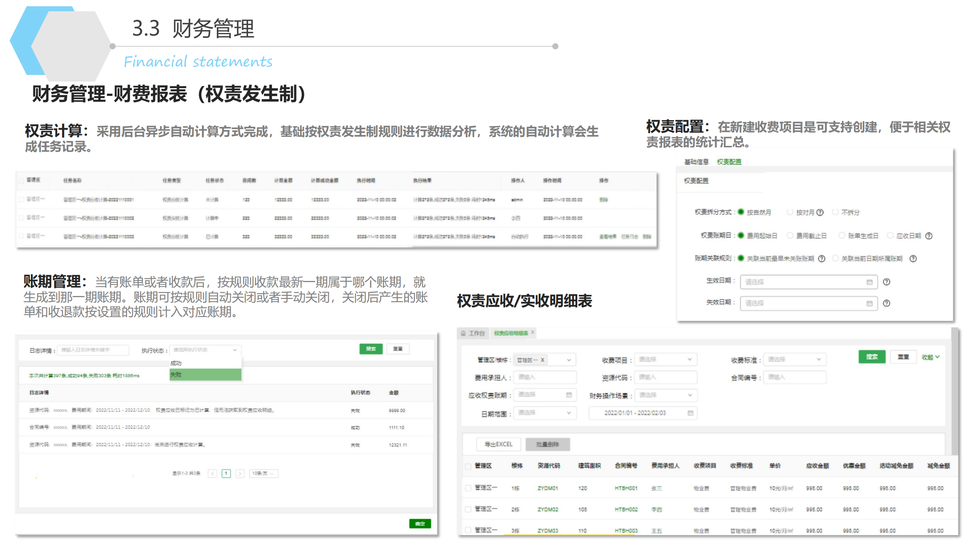Click the 导出EXCEL button
This screenshot has height=551, width=980.
[x=498, y=444]
